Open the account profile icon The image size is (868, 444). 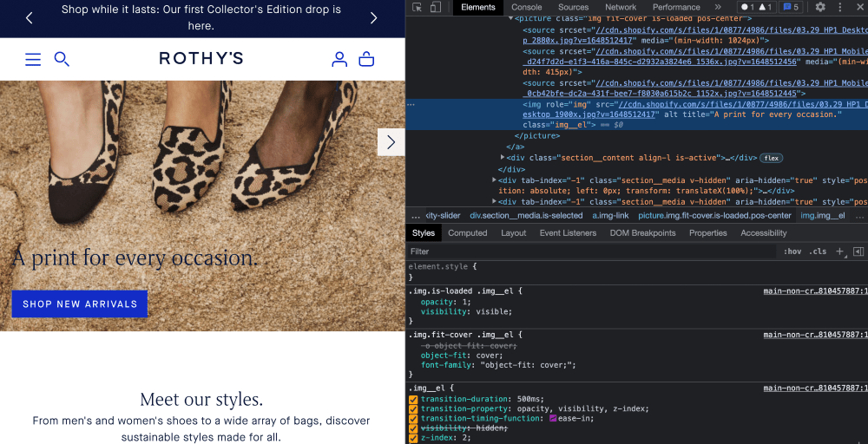click(339, 59)
